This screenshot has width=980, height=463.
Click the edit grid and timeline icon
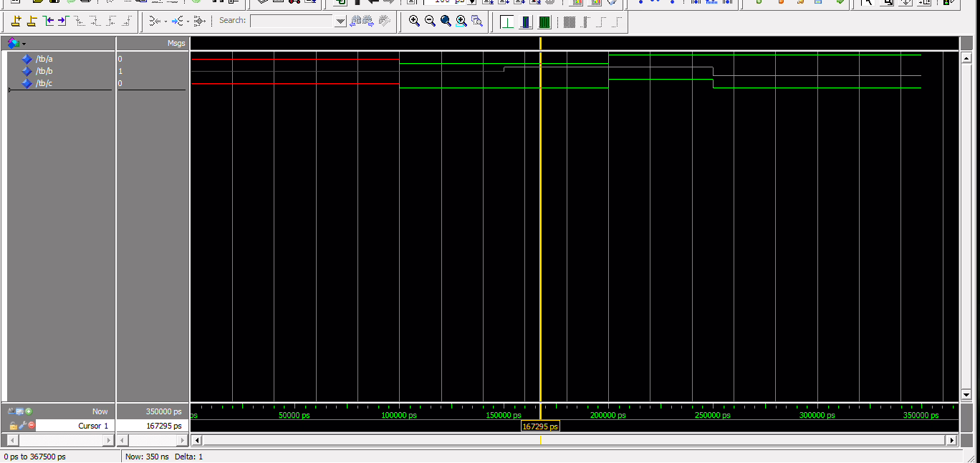pyautogui.click(x=19, y=411)
